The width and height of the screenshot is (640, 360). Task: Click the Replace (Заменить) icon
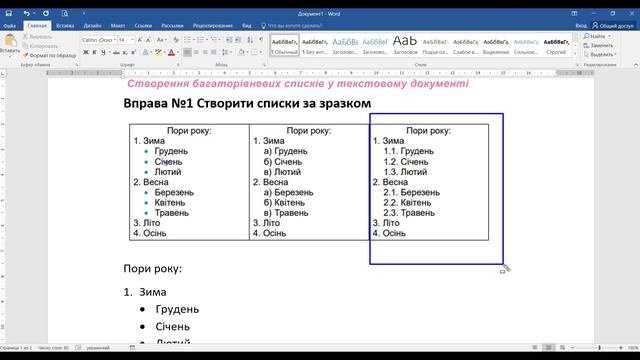click(x=587, y=45)
